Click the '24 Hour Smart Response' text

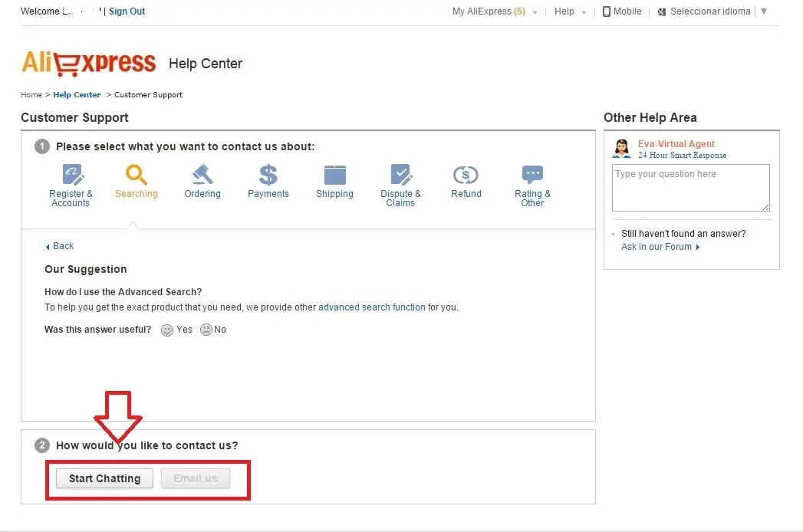[682, 155]
